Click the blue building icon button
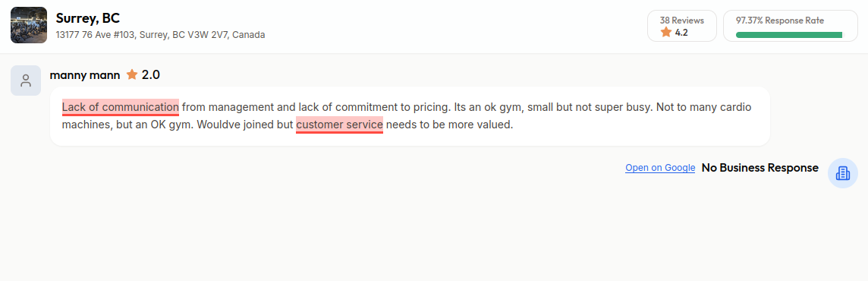868x281 pixels. click(x=842, y=173)
